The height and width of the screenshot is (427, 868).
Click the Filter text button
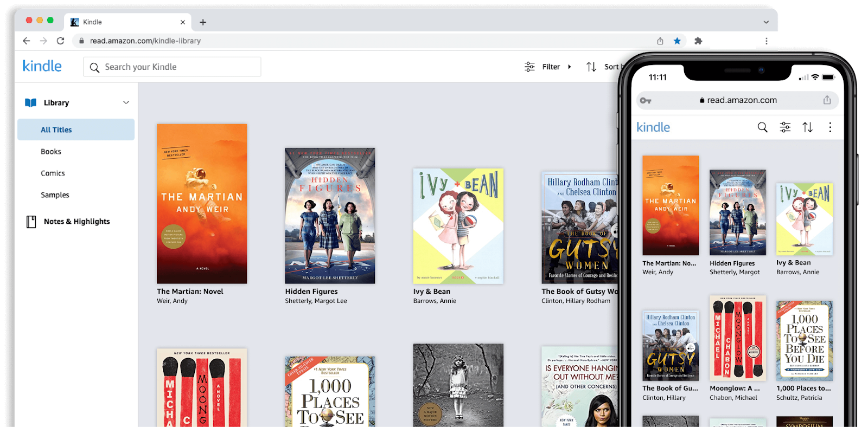[x=551, y=67]
